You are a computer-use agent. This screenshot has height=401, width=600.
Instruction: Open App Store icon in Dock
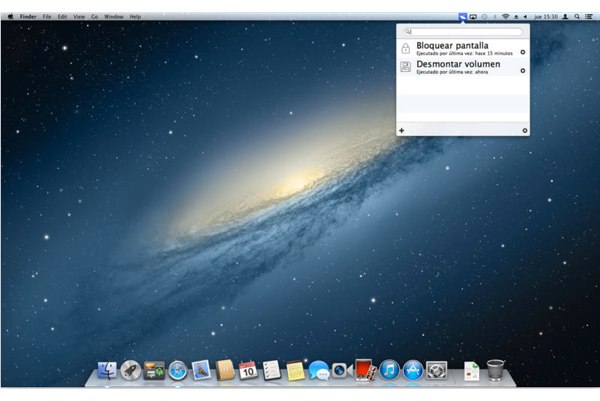pos(413,370)
